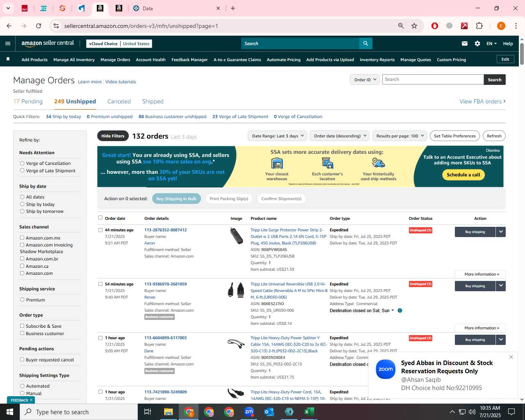This screenshot has height=420, width=525.
Task: Click the Amazon Seller Central logo
Action: coord(48,43)
